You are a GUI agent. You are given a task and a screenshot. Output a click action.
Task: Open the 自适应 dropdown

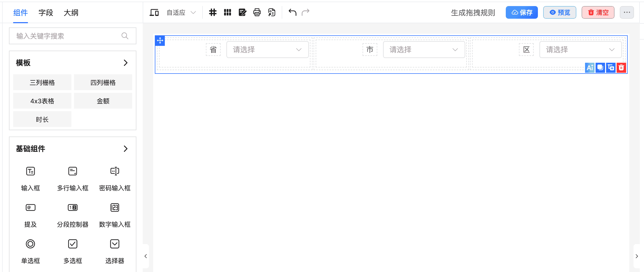(x=181, y=13)
